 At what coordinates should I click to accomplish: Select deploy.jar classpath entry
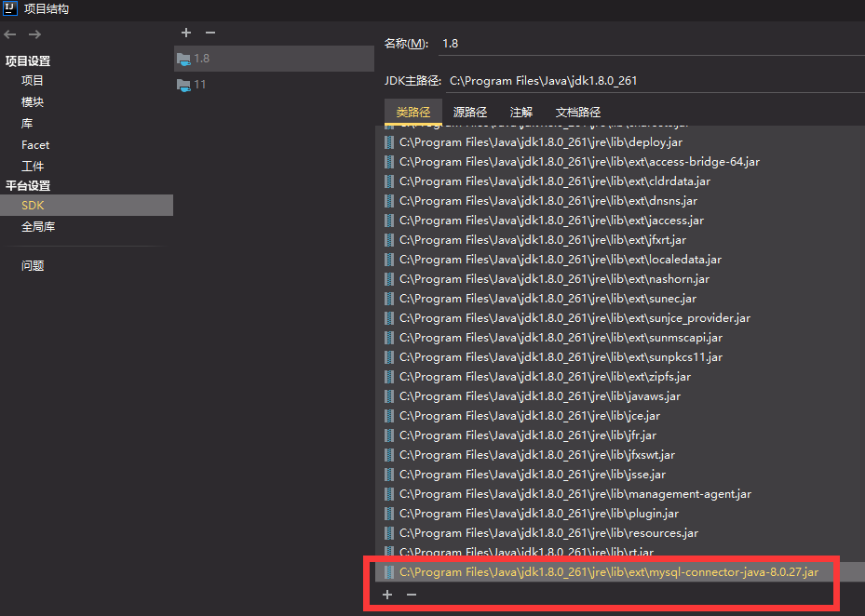[x=620, y=142]
